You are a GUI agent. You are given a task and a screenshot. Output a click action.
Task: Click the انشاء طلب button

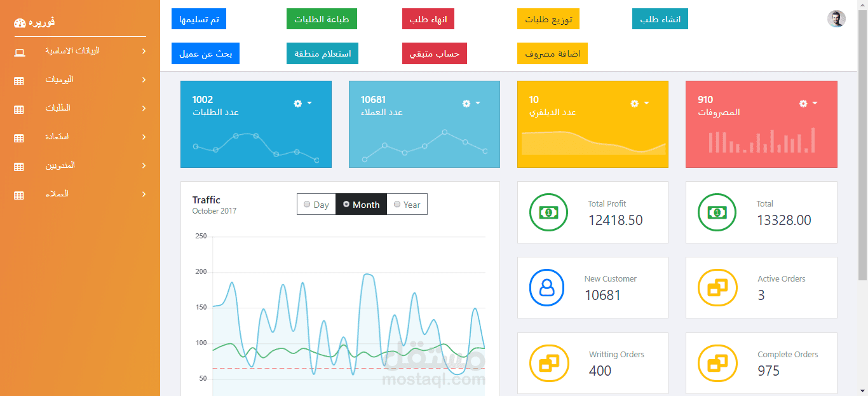coord(660,19)
